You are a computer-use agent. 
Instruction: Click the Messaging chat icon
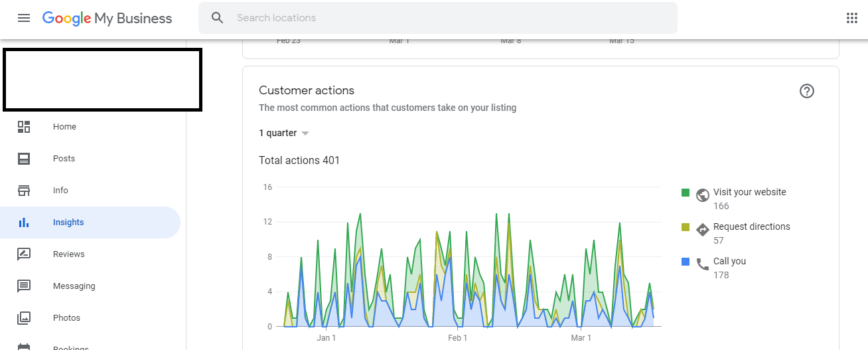click(x=24, y=286)
